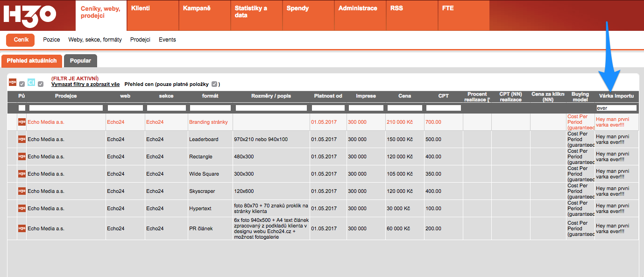Click the H3O icon in the Leaderboard row
This screenshot has height=277, width=644.
tap(22, 139)
